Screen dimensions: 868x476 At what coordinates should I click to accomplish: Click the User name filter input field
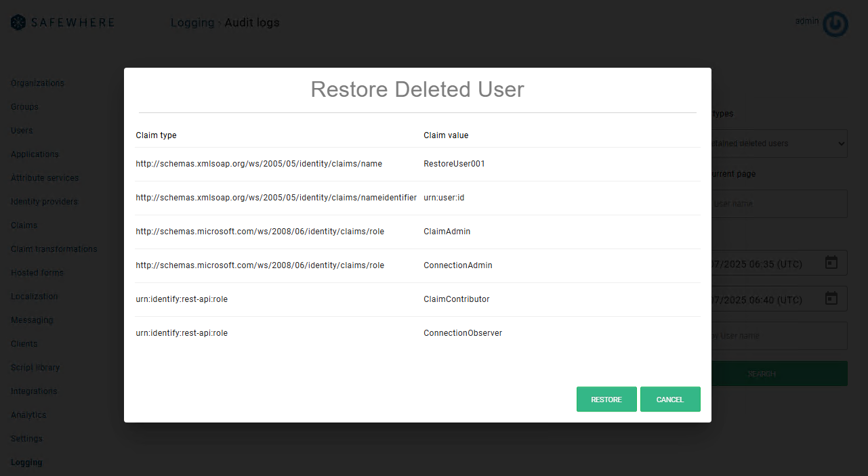pyautogui.click(x=779, y=204)
